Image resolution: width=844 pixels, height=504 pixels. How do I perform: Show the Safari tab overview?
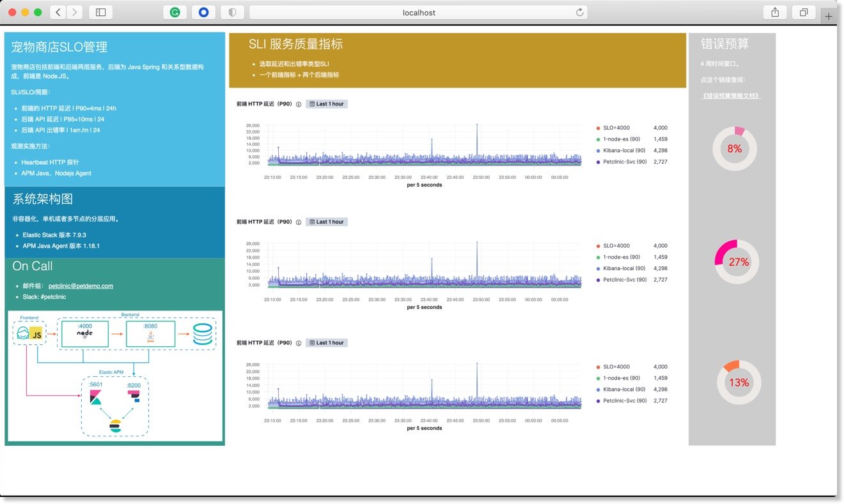point(803,12)
